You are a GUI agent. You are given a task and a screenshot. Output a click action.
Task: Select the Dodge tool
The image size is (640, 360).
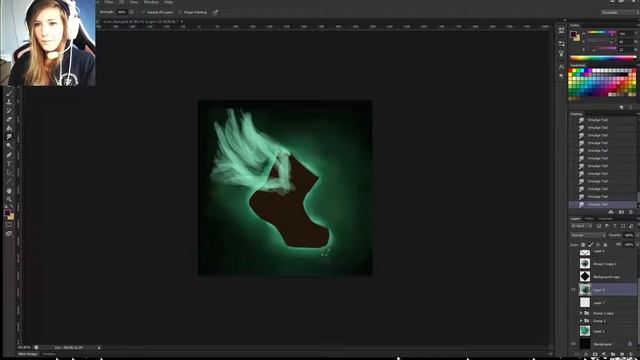click(9, 146)
